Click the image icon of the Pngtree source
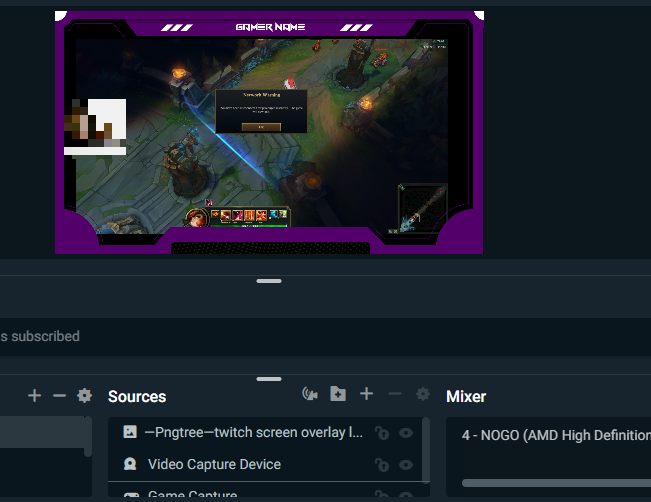Image resolution: width=651 pixels, height=502 pixels. pyautogui.click(x=130, y=432)
